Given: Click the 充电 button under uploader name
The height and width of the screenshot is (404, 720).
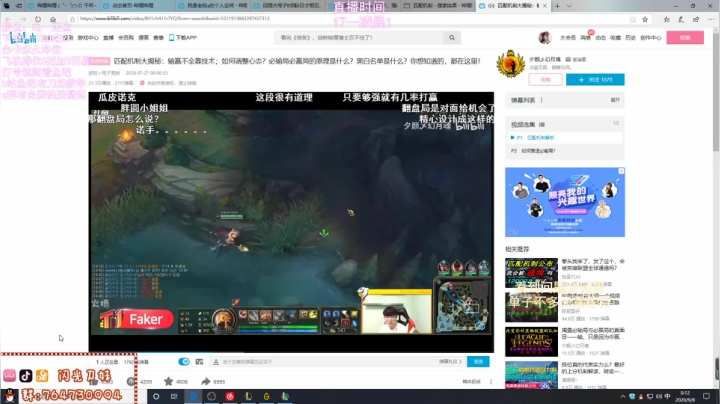Looking at the screenshot, I should tap(546, 80).
